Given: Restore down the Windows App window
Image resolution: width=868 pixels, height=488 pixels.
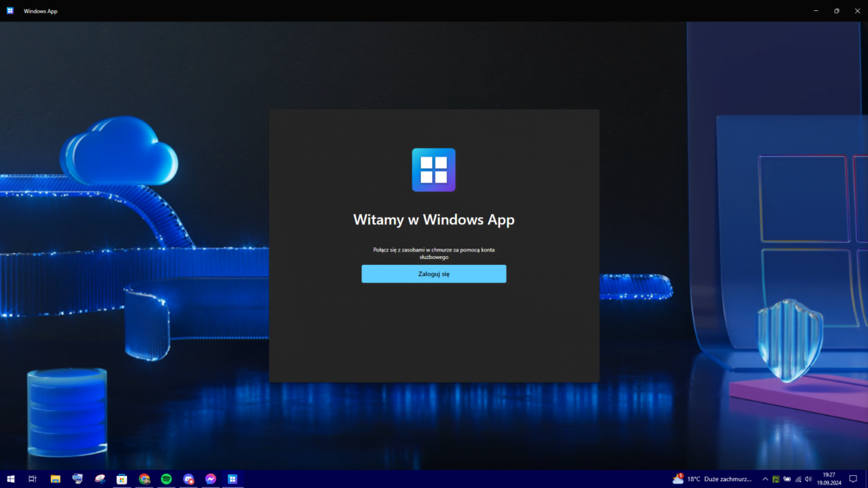Looking at the screenshot, I should pos(836,11).
